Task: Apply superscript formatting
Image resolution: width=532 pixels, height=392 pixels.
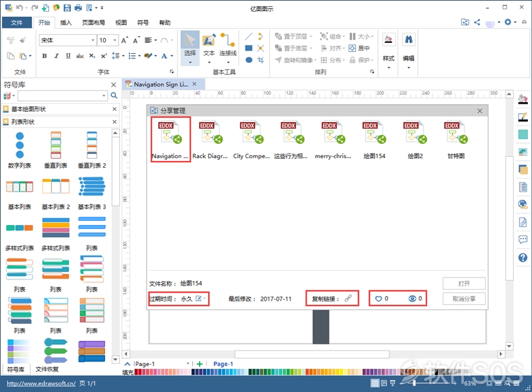Action: point(104,56)
